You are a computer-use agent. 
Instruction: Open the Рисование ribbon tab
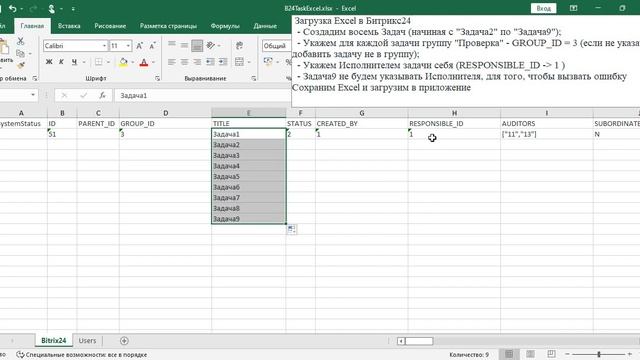(110, 26)
